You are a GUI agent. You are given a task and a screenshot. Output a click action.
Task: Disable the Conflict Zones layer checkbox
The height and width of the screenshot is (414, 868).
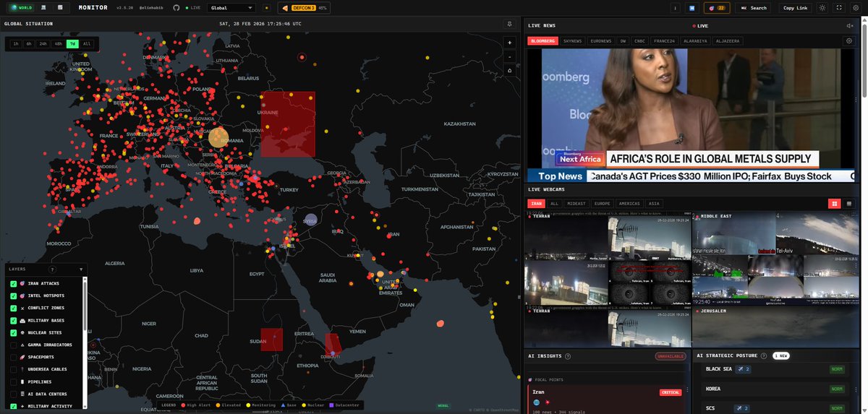[x=13, y=308]
